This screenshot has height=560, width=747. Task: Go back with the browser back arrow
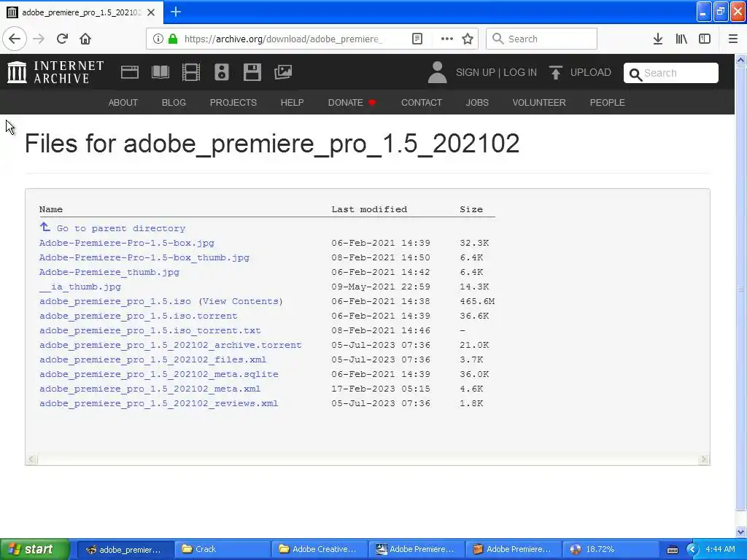tap(15, 39)
